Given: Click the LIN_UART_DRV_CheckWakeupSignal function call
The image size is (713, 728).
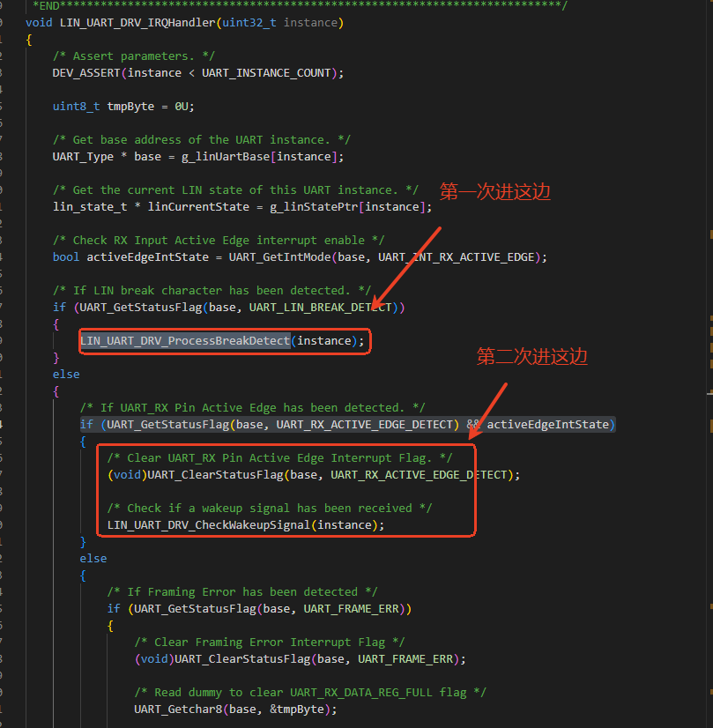Looking at the screenshot, I should tap(208, 524).
